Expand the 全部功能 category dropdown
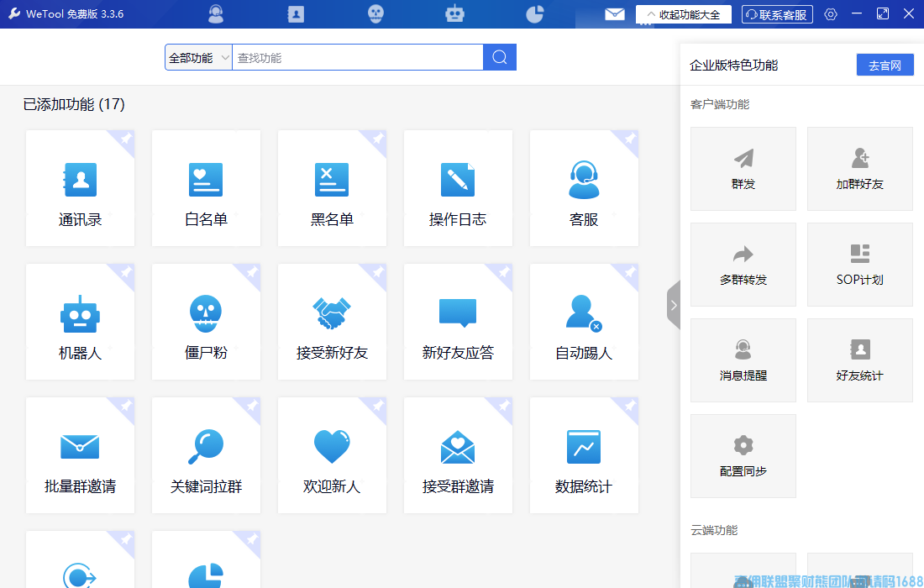Image resolution: width=924 pixels, height=588 pixels. (x=199, y=58)
